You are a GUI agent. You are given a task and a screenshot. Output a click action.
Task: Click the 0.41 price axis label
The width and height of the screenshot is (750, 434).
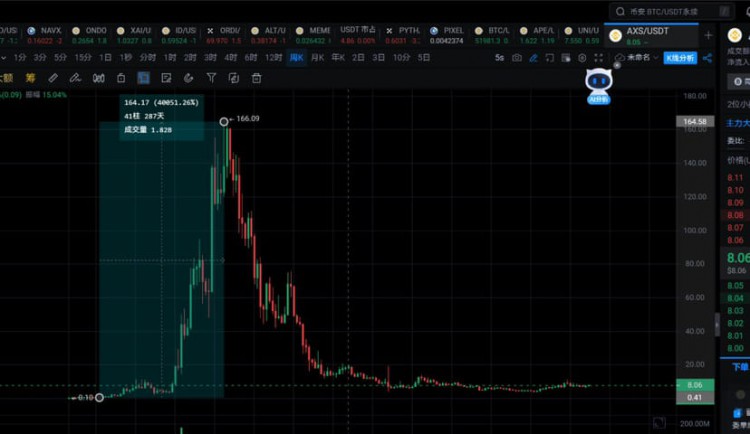(695, 397)
